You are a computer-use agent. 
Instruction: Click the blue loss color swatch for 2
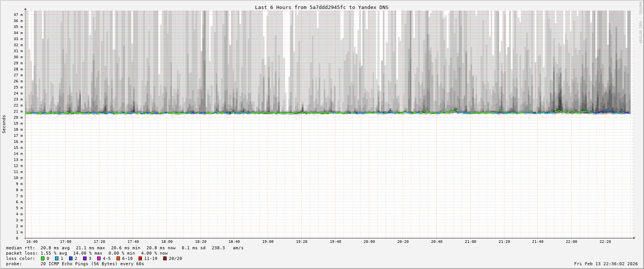click(71, 258)
